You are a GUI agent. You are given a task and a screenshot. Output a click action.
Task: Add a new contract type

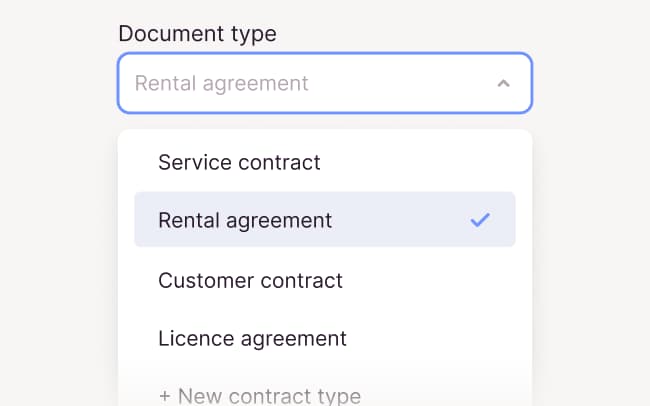click(x=259, y=396)
